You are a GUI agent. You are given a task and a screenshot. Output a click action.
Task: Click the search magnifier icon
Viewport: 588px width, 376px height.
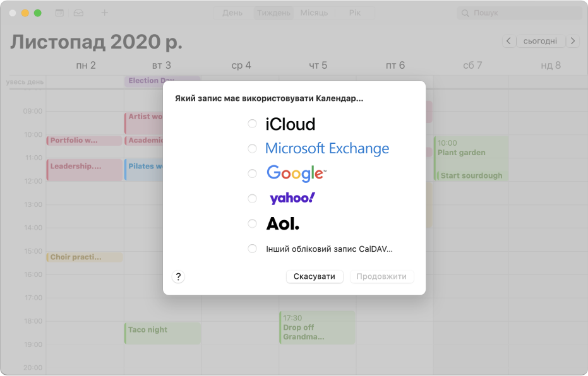pos(465,13)
